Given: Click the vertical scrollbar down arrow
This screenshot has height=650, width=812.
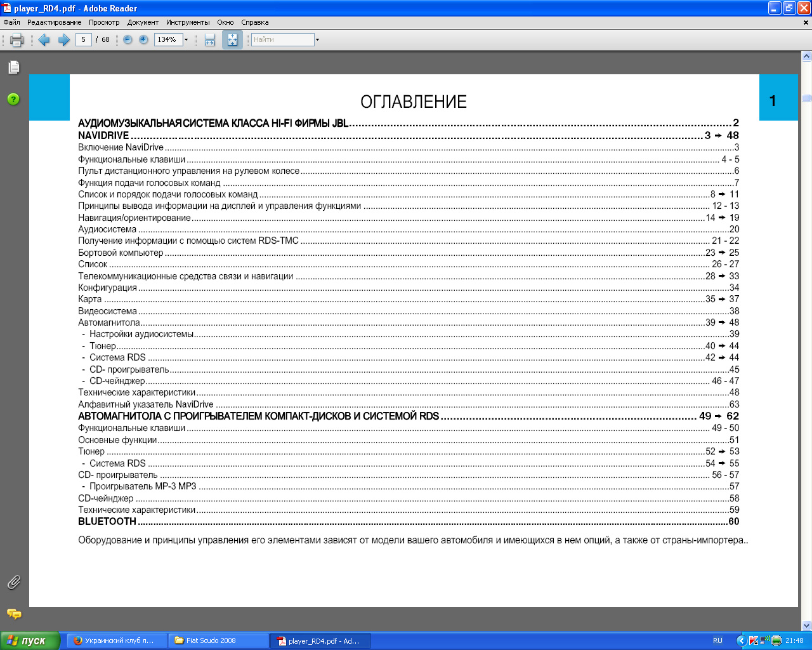Looking at the screenshot, I should pyautogui.click(x=806, y=625).
